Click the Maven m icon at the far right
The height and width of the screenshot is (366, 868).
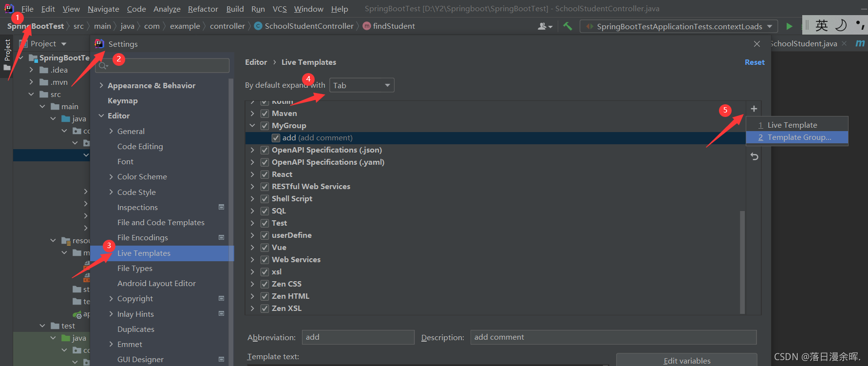pyautogui.click(x=860, y=43)
